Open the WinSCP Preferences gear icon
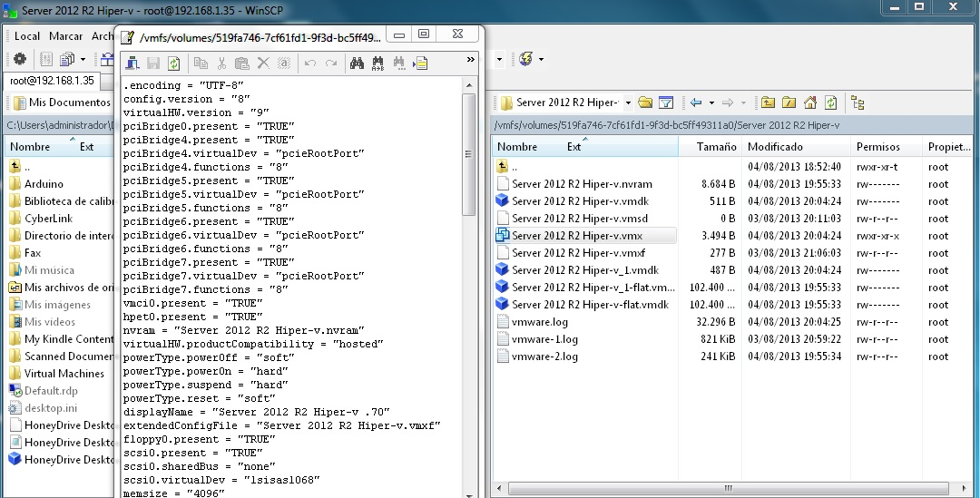 tap(19, 59)
